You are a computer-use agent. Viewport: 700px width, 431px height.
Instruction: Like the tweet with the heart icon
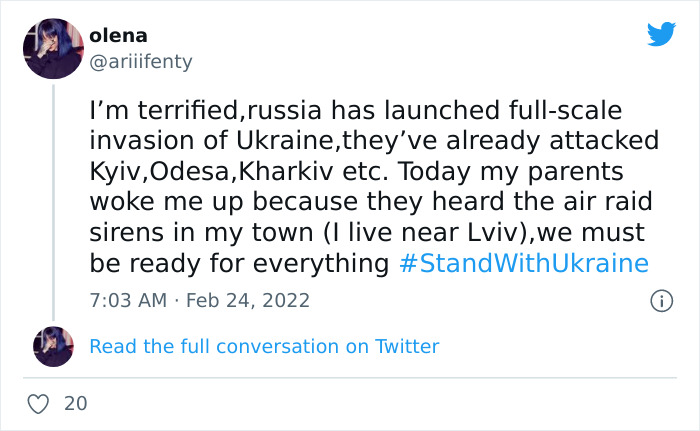click(40, 404)
